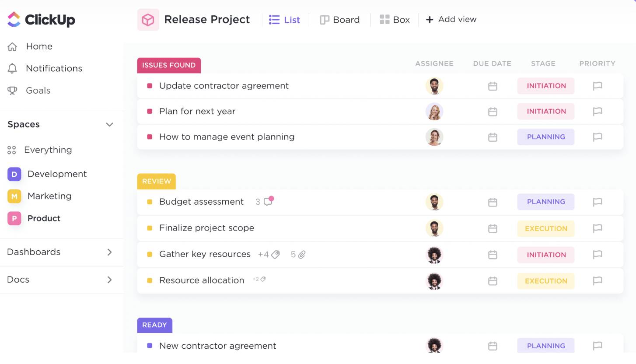Open comments on Budget assessment task
Screen dimensions: 636x364
pyautogui.click(x=268, y=201)
